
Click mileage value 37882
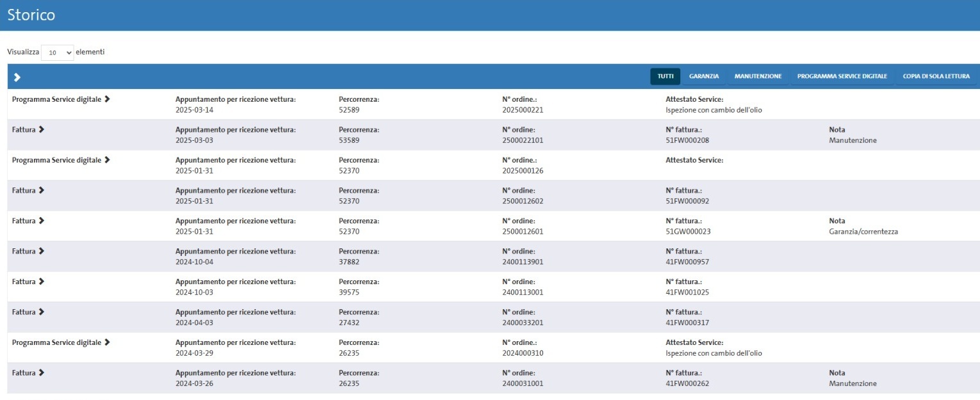tap(349, 262)
